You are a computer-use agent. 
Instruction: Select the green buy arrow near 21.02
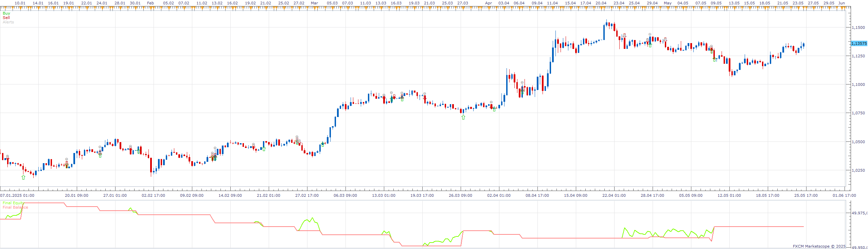point(264,149)
